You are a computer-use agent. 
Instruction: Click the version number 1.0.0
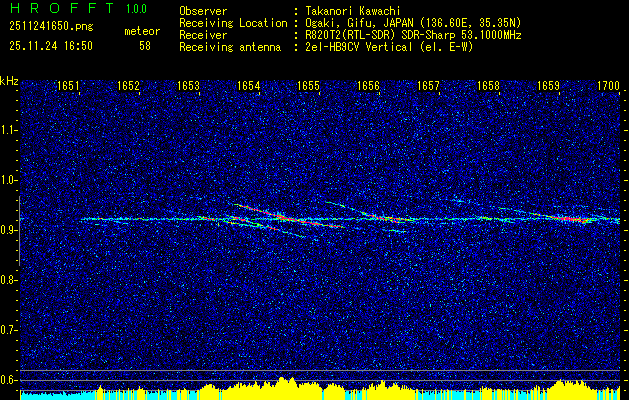pos(136,9)
